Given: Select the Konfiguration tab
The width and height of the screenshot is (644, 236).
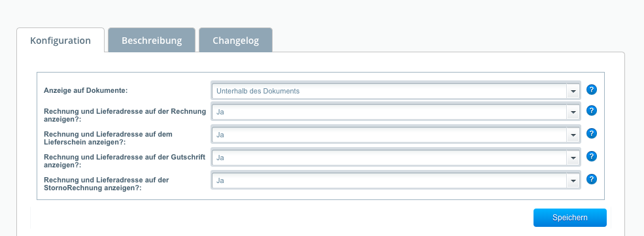Looking at the screenshot, I should coord(60,41).
